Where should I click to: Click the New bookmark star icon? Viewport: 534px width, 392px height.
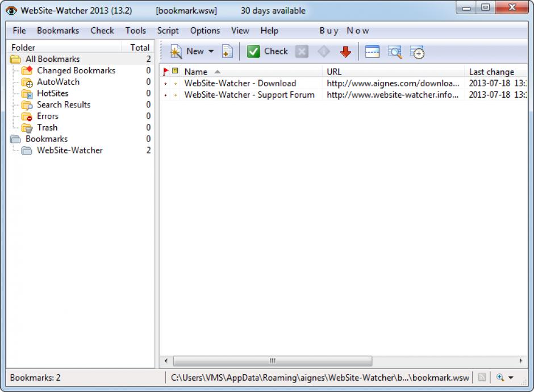pyautogui.click(x=176, y=52)
